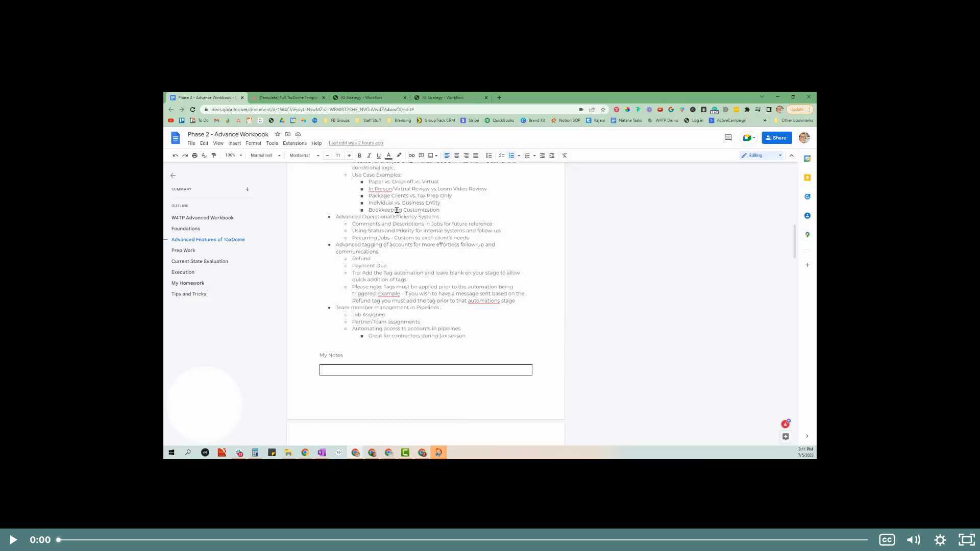The height and width of the screenshot is (551, 980).
Task: Open Google Tasks in the sidebar
Action: [x=807, y=196]
